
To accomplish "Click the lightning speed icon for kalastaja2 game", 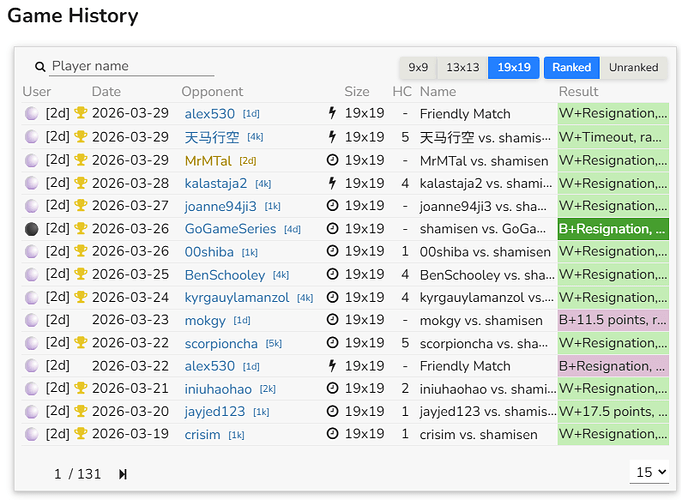I will click(x=332, y=183).
